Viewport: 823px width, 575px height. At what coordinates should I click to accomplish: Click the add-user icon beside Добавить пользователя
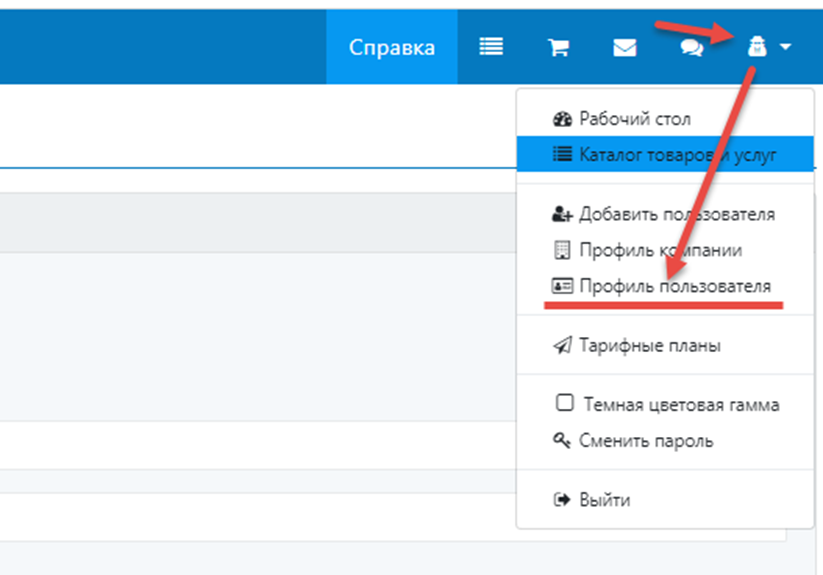[562, 214]
